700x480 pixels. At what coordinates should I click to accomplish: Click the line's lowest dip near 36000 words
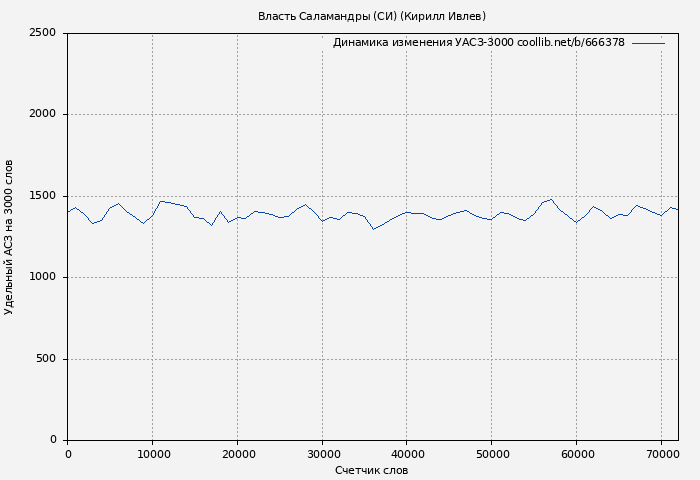(x=373, y=229)
